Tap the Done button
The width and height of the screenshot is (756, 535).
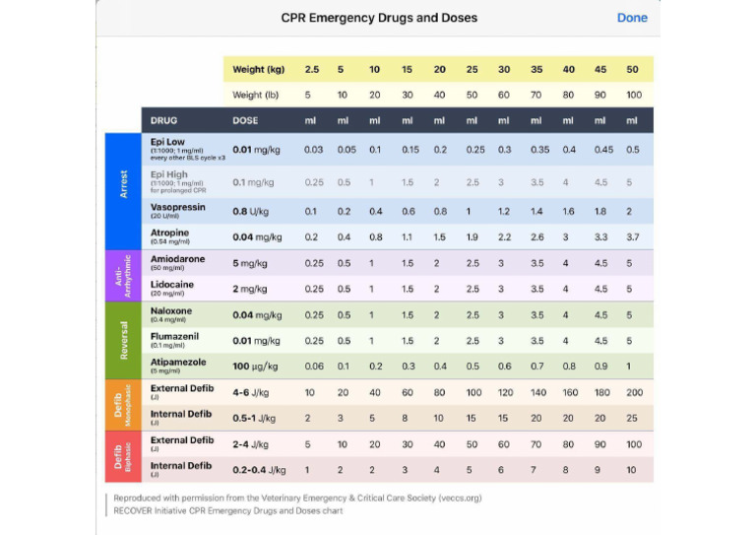pyautogui.click(x=632, y=18)
